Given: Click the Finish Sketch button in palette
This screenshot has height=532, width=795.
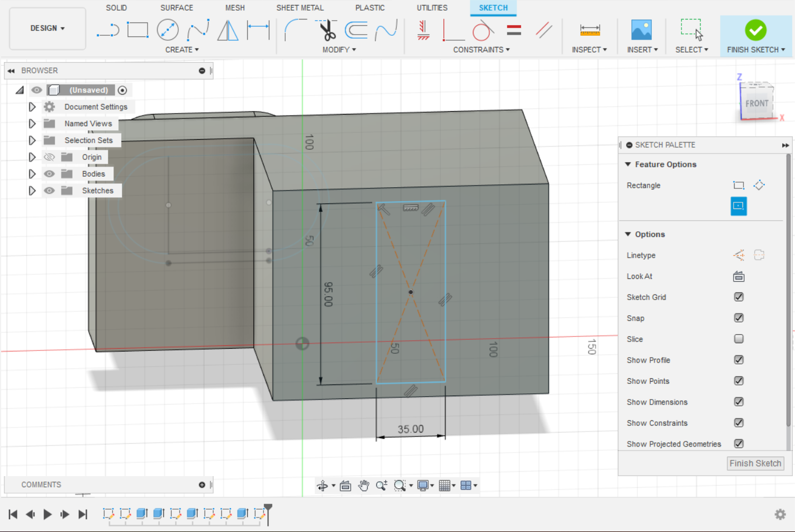Looking at the screenshot, I should (x=755, y=463).
